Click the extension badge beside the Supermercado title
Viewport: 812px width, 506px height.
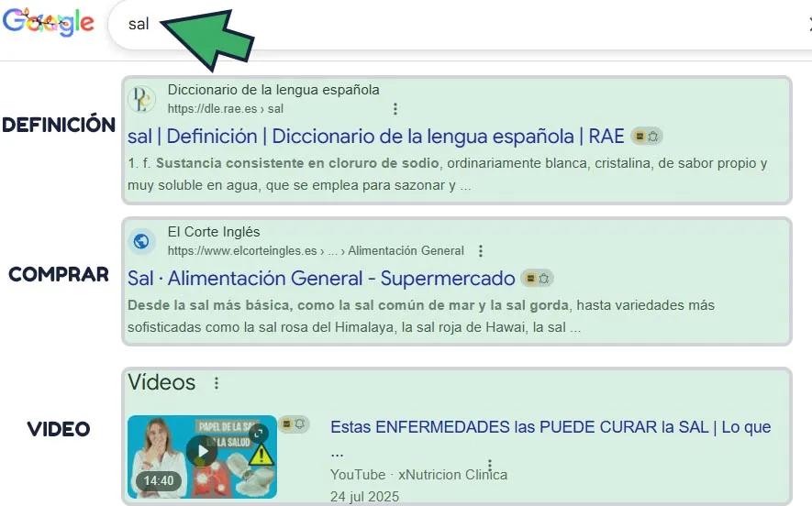(537, 279)
